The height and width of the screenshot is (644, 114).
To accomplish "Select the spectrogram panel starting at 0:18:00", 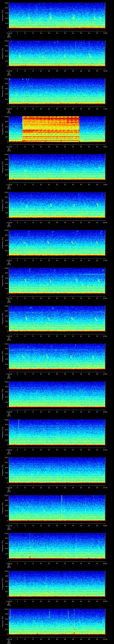I will click(x=57, y=167).
